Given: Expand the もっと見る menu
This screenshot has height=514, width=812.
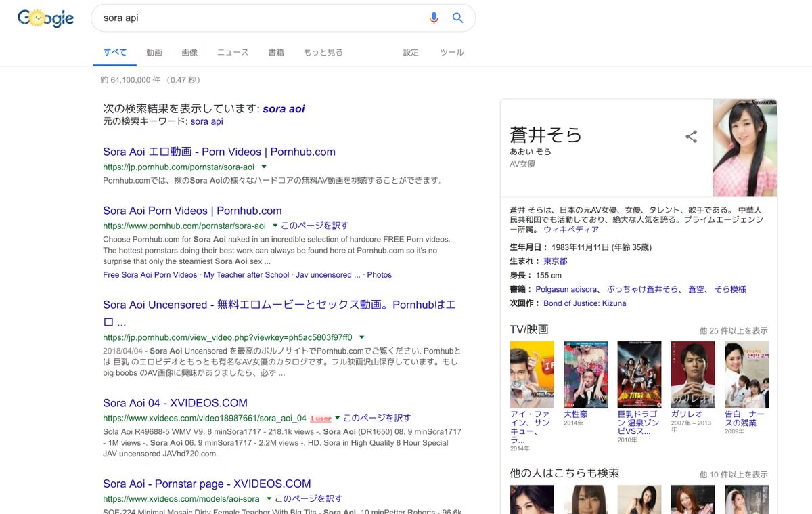Looking at the screenshot, I should [323, 52].
